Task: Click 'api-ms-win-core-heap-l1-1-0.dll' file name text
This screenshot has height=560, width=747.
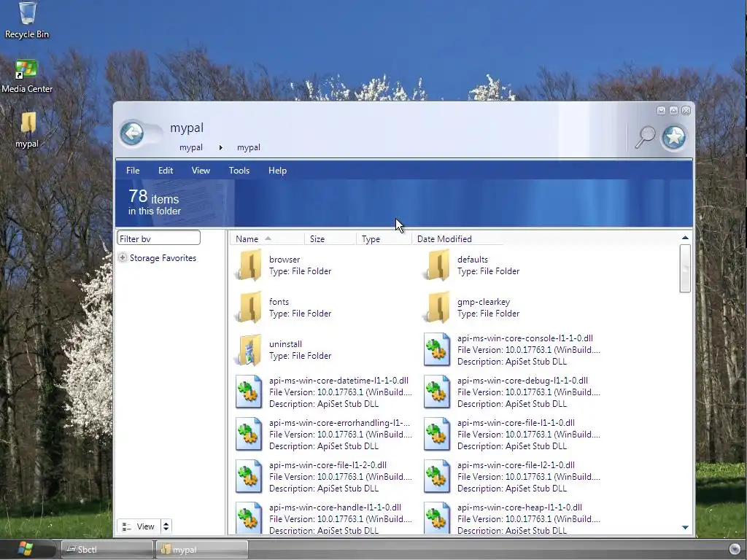Action: click(x=519, y=507)
